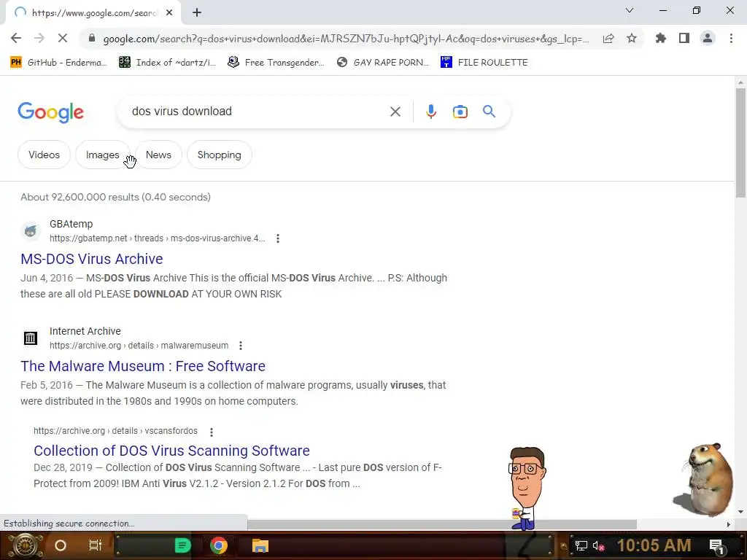Click the browser forward arrow
Image resolution: width=747 pixels, height=560 pixels.
[39, 38]
